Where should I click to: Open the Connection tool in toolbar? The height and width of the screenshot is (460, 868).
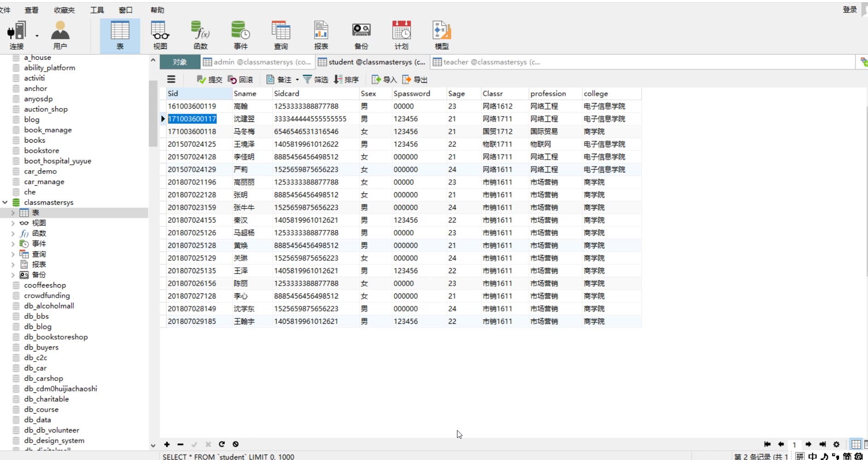tap(17, 35)
